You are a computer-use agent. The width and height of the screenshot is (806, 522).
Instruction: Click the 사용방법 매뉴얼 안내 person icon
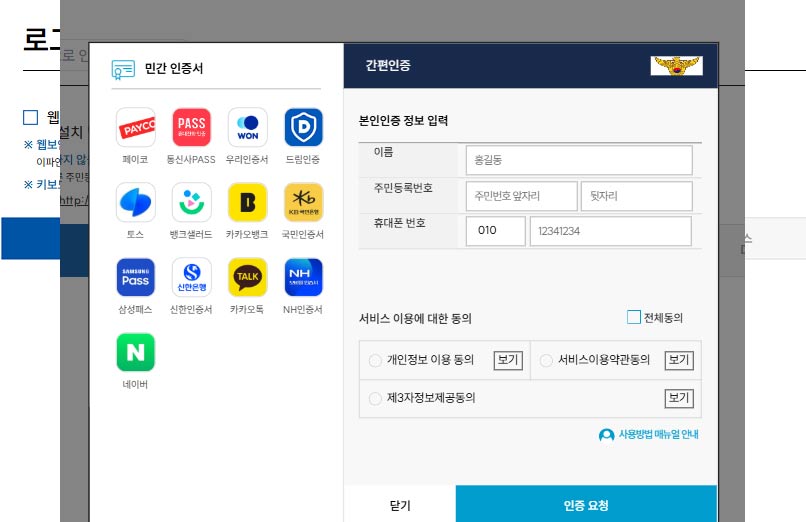(607, 435)
